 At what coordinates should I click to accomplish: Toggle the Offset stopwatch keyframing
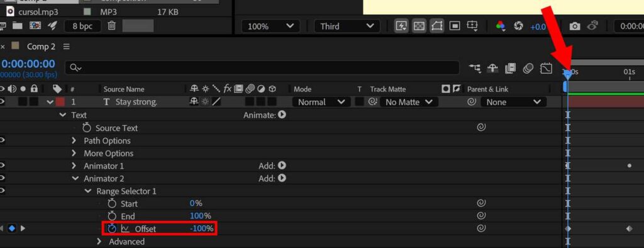click(112, 228)
